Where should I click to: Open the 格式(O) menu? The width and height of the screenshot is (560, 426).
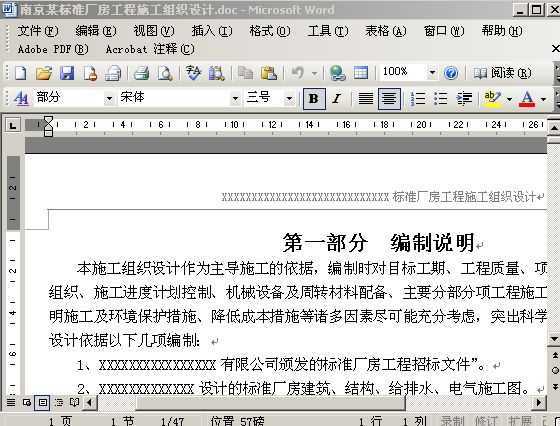pos(270,31)
